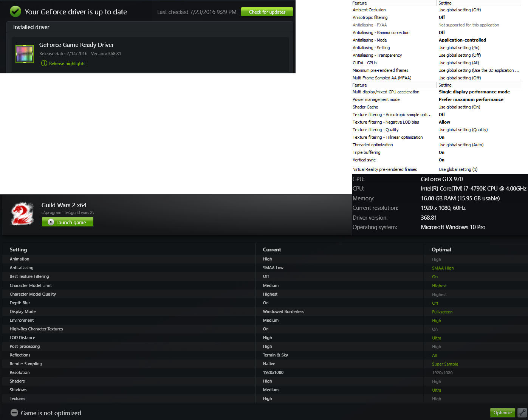Screen dimensions: 528x420
Task: Open Antialiasing - Setting value dropdown
Action: (459, 48)
